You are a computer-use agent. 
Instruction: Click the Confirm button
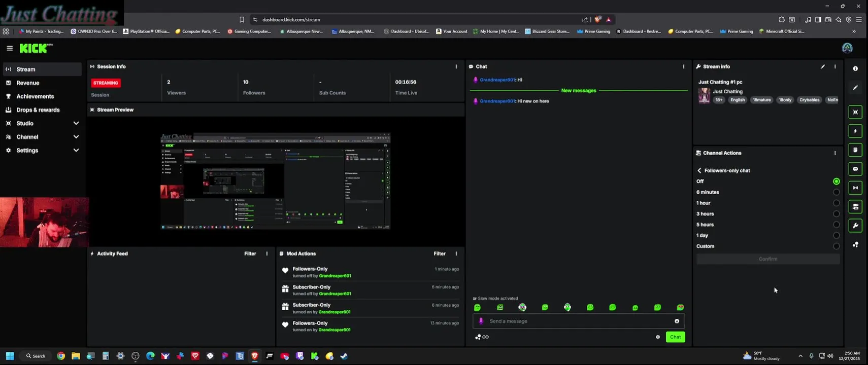coord(768,259)
